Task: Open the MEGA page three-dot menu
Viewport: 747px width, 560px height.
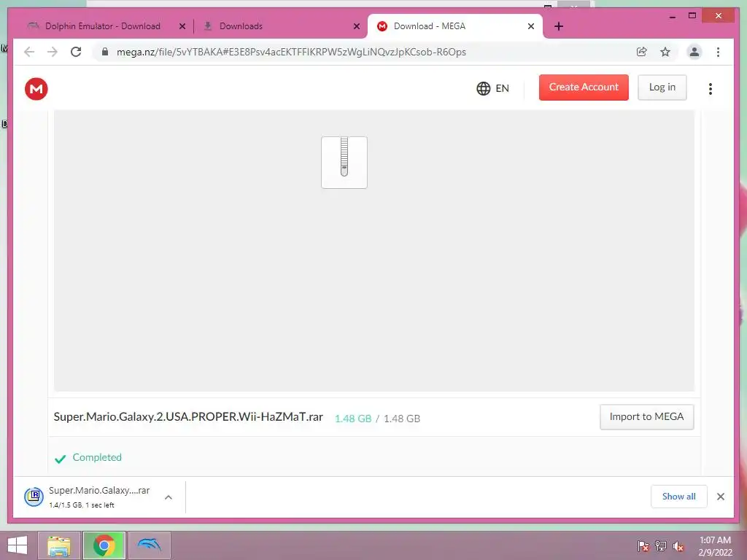Action: (711, 88)
